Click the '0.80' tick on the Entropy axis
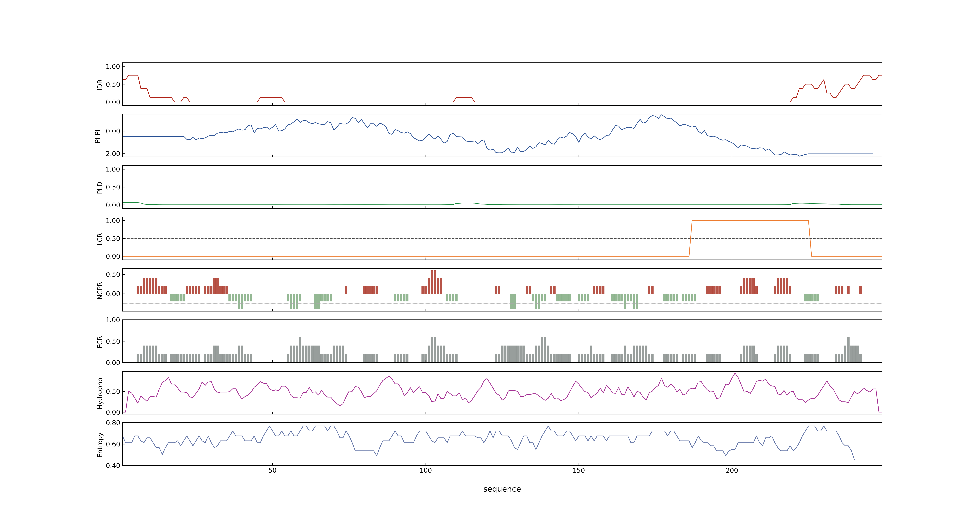 (x=113, y=423)
